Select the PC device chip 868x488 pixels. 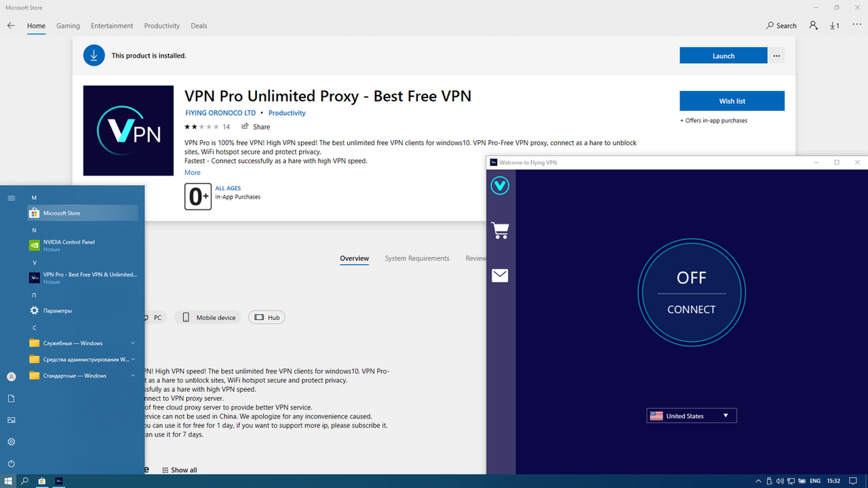tap(157, 317)
